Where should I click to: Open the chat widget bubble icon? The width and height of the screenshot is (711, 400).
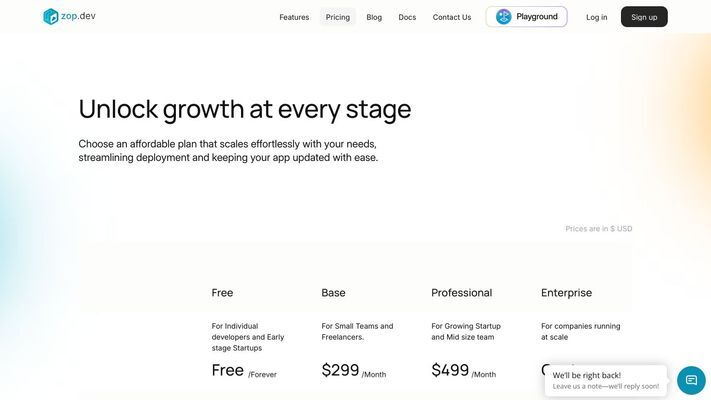pyautogui.click(x=691, y=380)
